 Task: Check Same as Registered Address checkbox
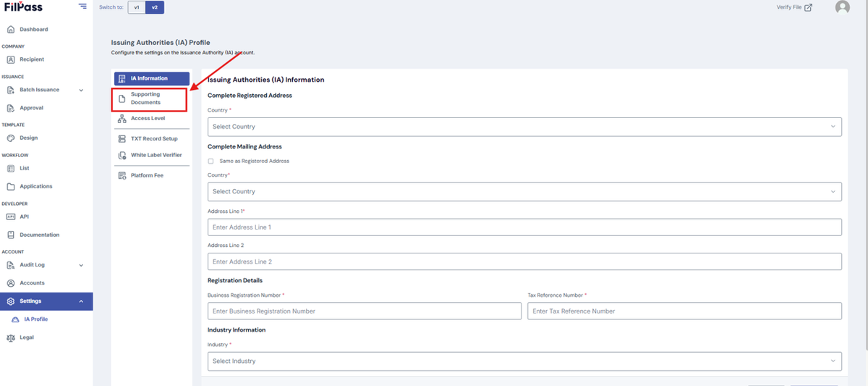pos(210,161)
